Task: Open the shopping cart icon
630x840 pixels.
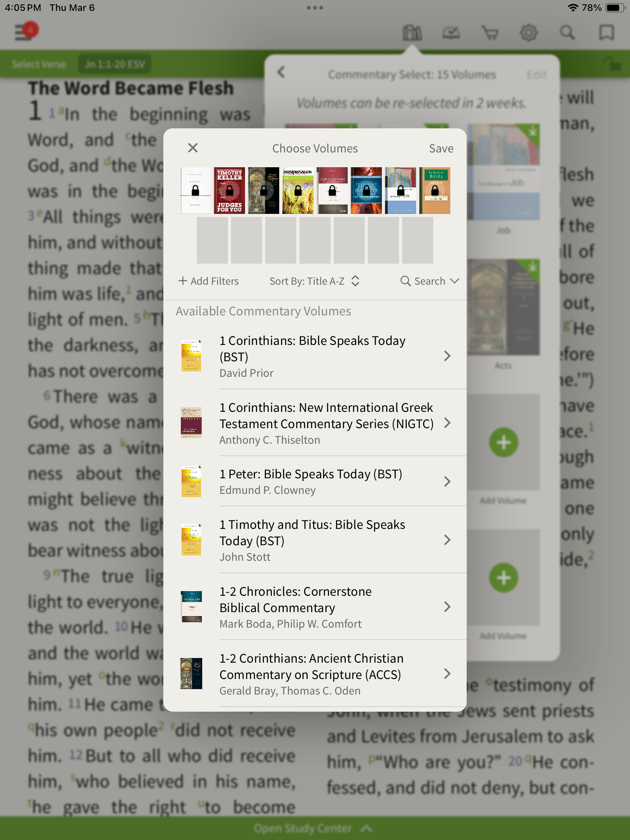Action: pos(490,33)
